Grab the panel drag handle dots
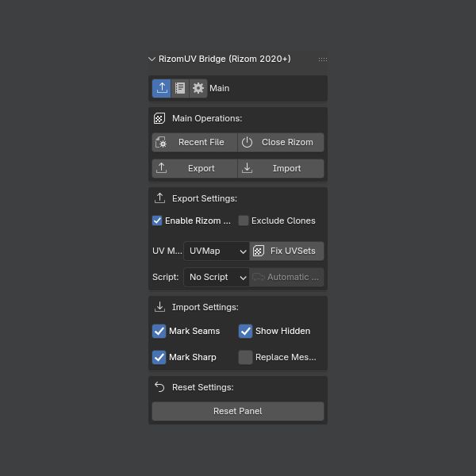 [x=323, y=59]
